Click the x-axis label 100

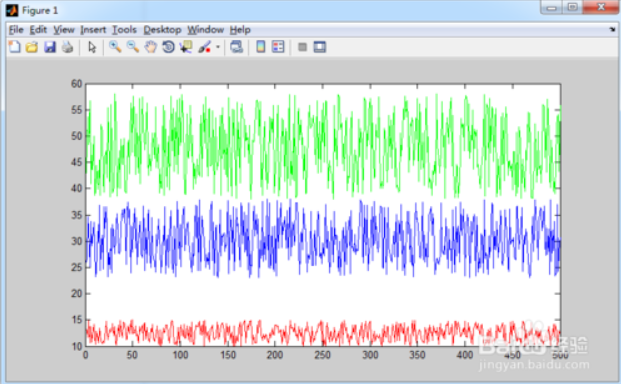coord(180,355)
